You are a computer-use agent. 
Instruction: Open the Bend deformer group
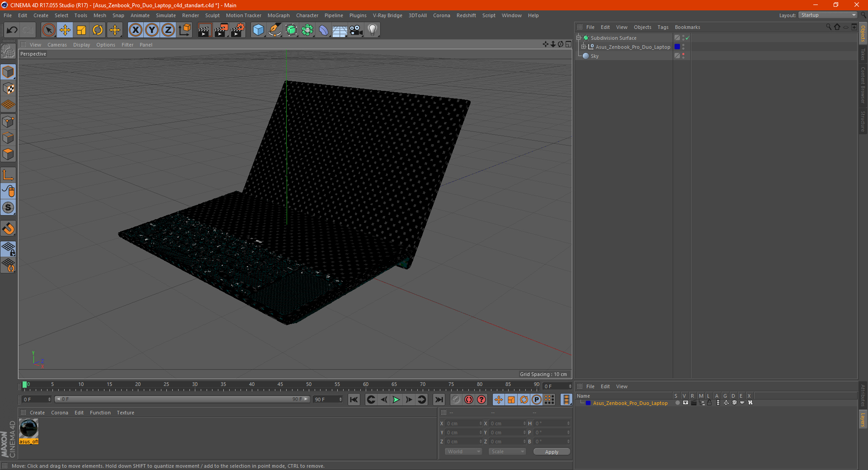pos(324,30)
